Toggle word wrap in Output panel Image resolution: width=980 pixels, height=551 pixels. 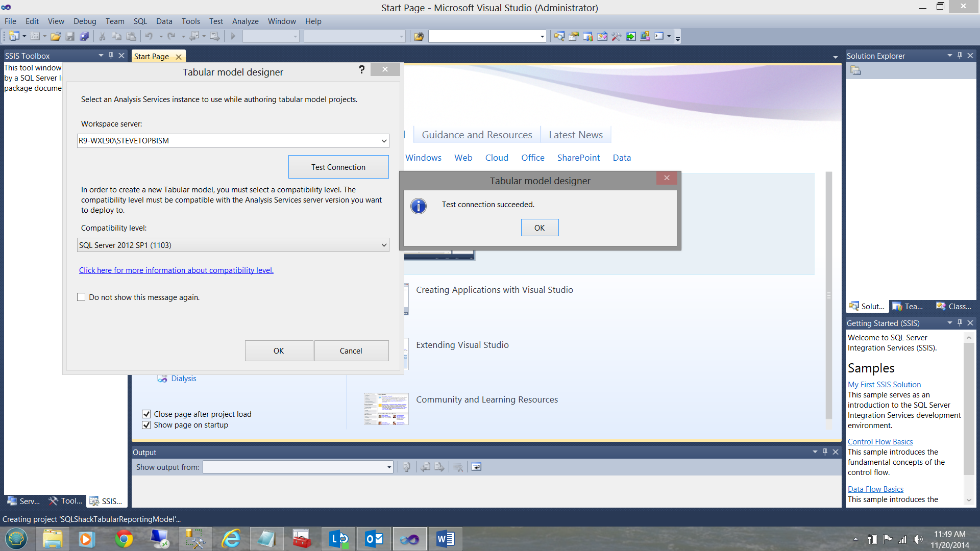[x=476, y=467]
